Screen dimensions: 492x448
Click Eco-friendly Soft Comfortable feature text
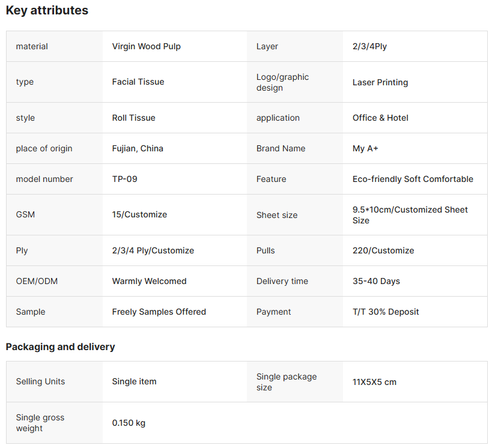click(413, 179)
